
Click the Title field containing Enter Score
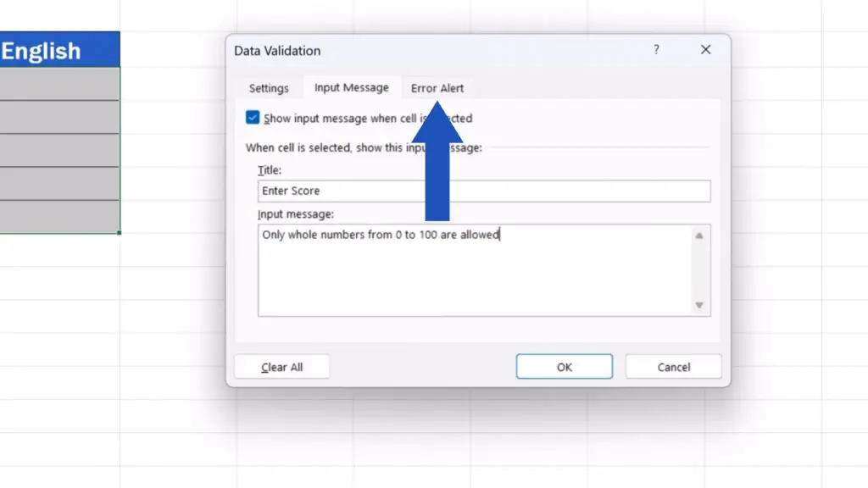point(483,191)
